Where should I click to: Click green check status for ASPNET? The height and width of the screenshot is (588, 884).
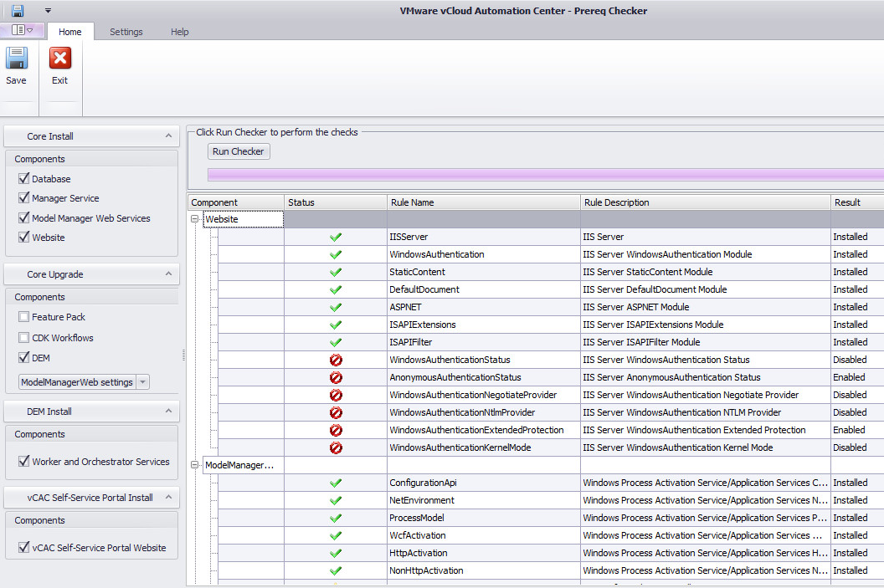[336, 308]
